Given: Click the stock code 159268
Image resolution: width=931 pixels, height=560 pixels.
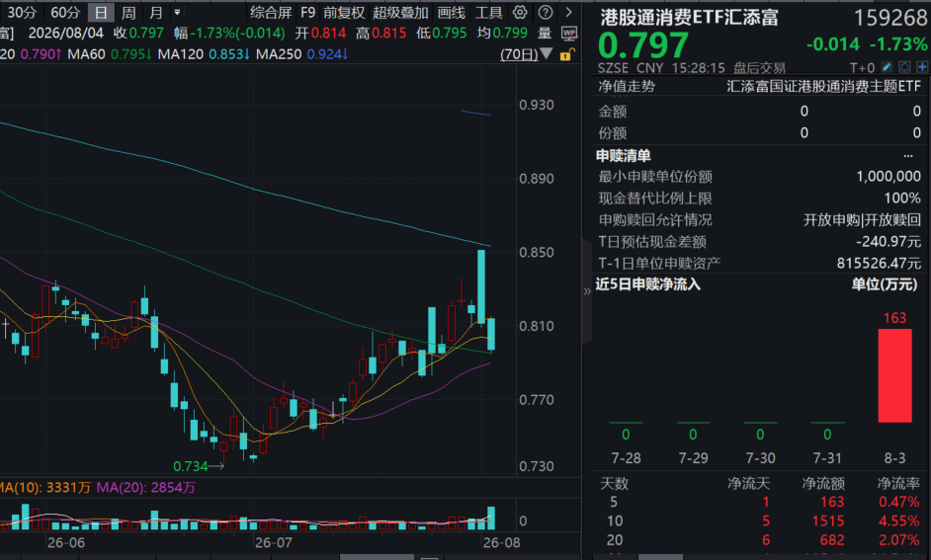Looking at the screenshot, I should coord(890,19).
